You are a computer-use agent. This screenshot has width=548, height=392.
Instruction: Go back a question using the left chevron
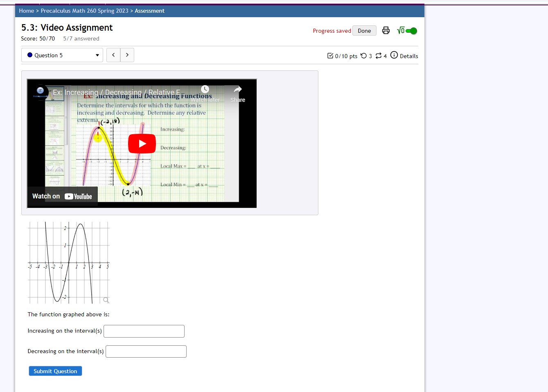(113, 55)
